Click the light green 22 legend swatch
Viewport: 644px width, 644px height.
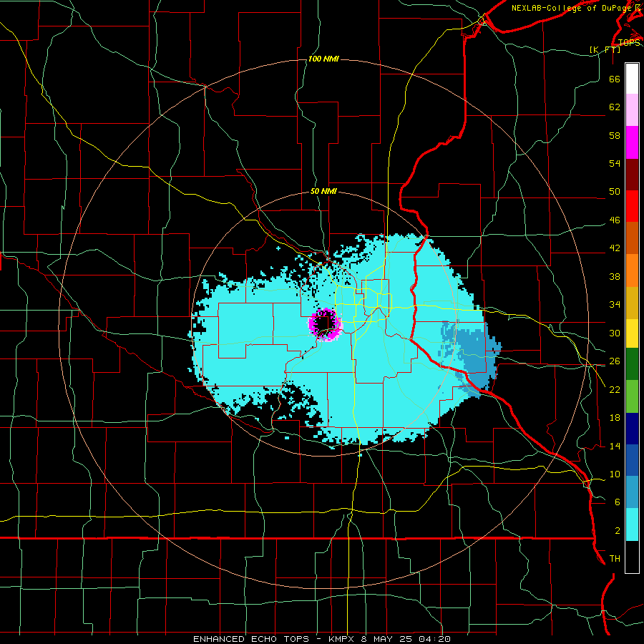click(632, 396)
